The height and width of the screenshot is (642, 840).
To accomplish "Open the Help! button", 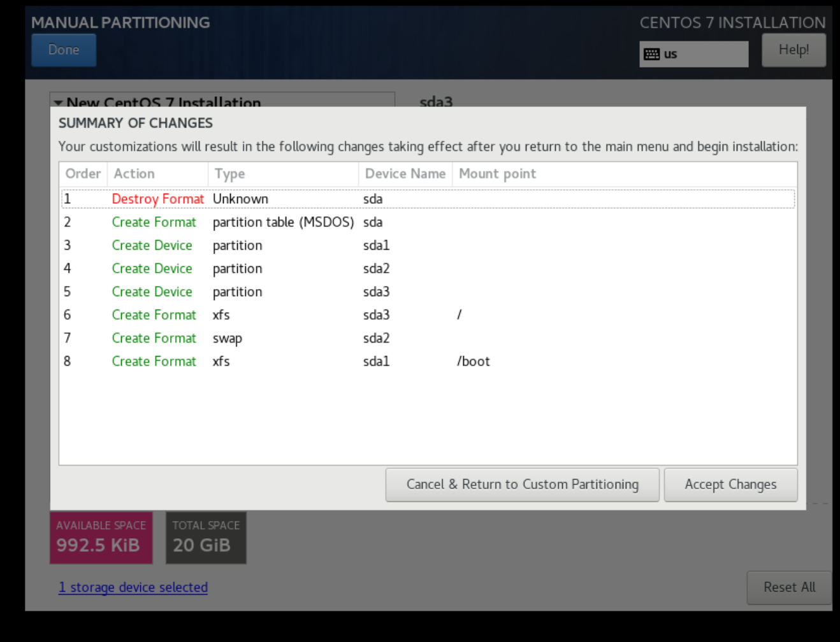I will point(793,50).
